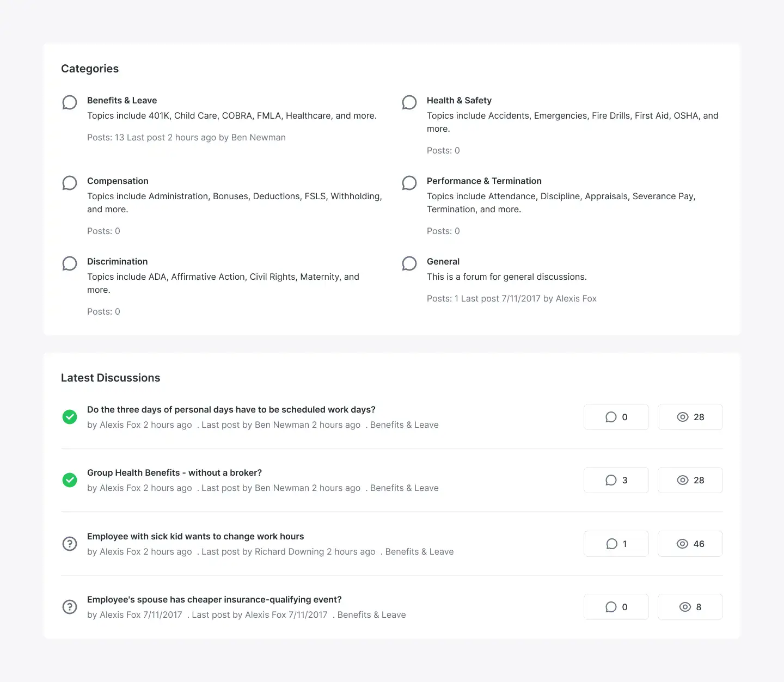Image resolution: width=784 pixels, height=682 pixels.
Task: Click the 3 replies button on Group Health Benefits
Action: pyautogui.click(x=616, y=480)
